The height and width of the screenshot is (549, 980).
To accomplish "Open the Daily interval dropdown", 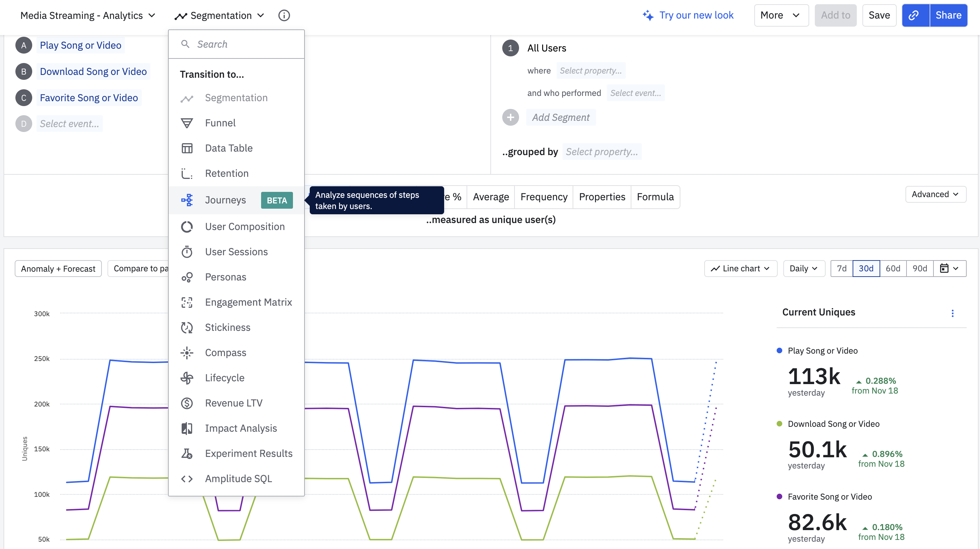I will point(804,269).
